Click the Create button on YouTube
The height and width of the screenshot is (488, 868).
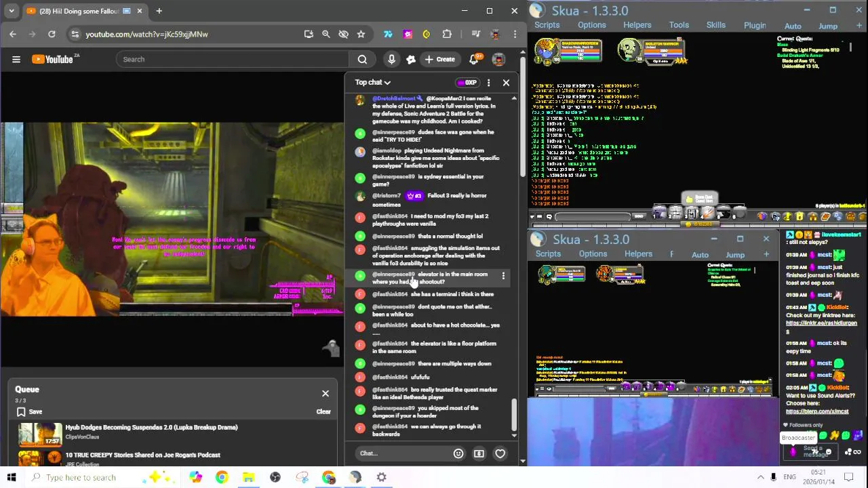(x=439, y=59)
